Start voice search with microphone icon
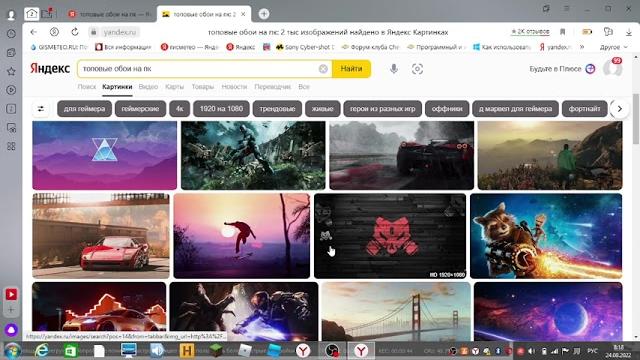The width and height of the screenshot is (640, 360). [393, 69]
